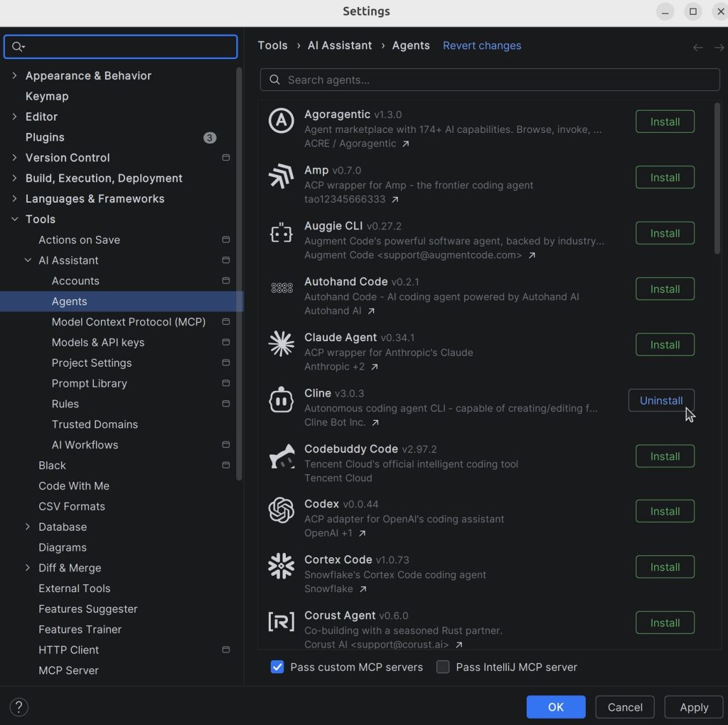Open external link arrow beside Anthropic +2

point(374,367)
